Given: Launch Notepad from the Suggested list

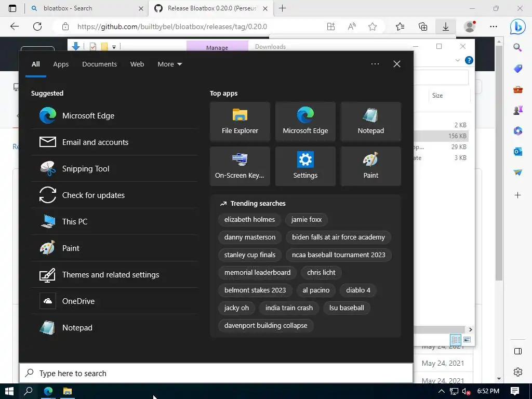Looking at the screenshot, I should point(114,327).
